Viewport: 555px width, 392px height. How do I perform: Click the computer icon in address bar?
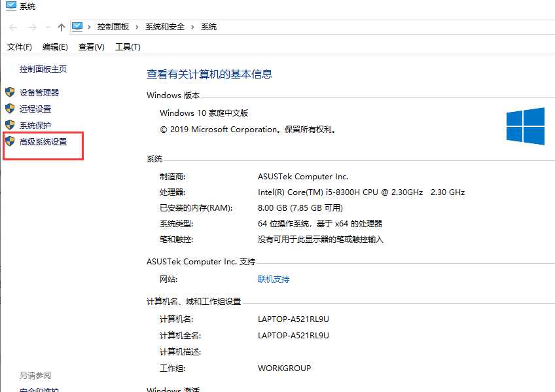click(x=77, y=27)
